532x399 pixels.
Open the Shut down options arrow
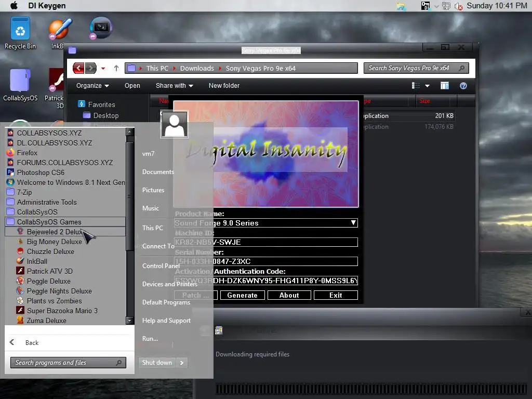coord(182,363)
